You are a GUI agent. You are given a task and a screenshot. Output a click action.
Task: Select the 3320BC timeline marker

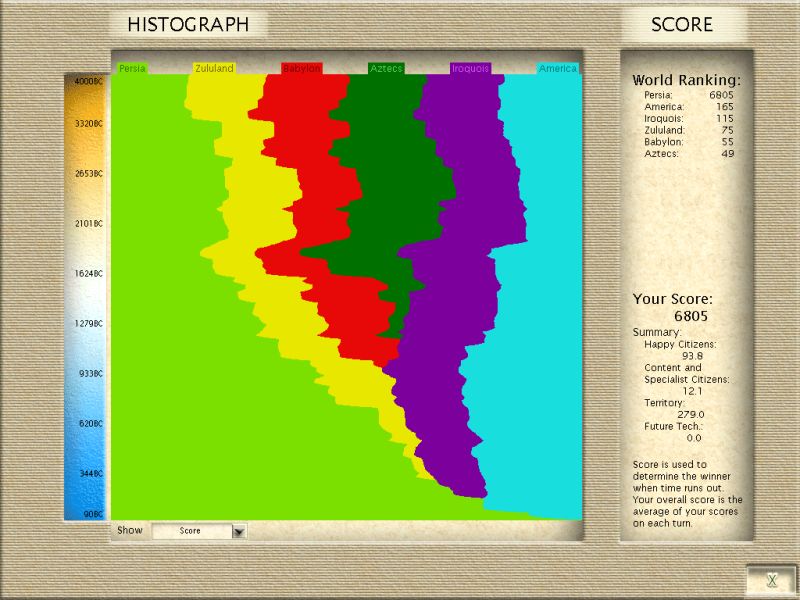(x=89, y=124)
